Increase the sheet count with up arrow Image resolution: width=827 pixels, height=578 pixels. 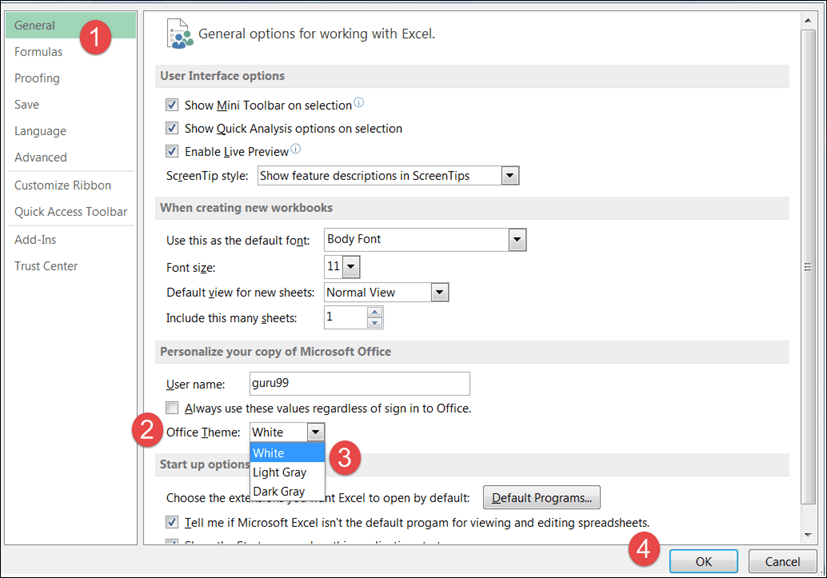[375, 312]
